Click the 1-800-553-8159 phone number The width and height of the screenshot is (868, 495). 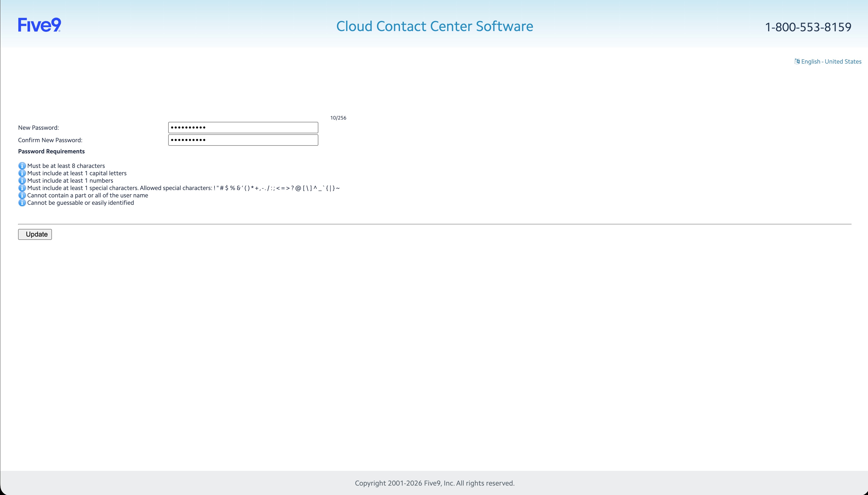[x=808, y=27]
